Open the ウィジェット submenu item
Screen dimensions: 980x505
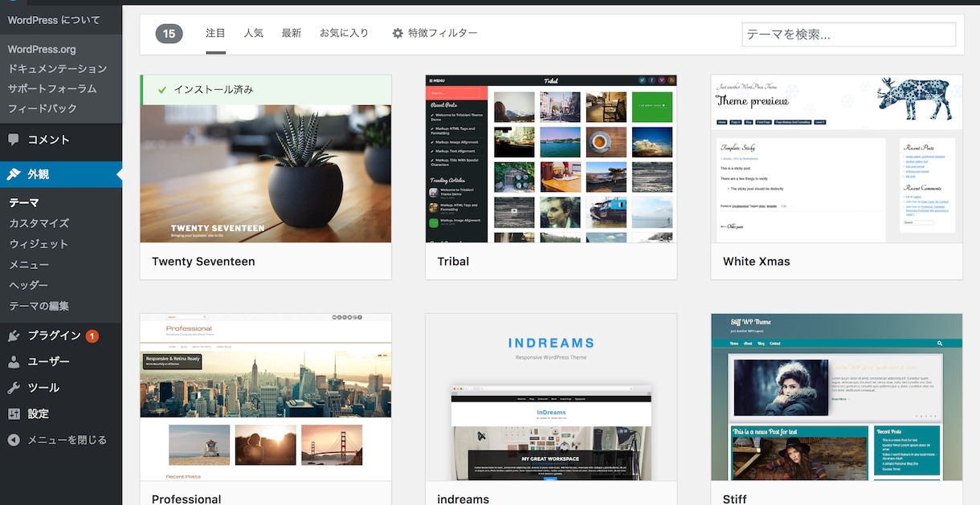coord(39,244)
